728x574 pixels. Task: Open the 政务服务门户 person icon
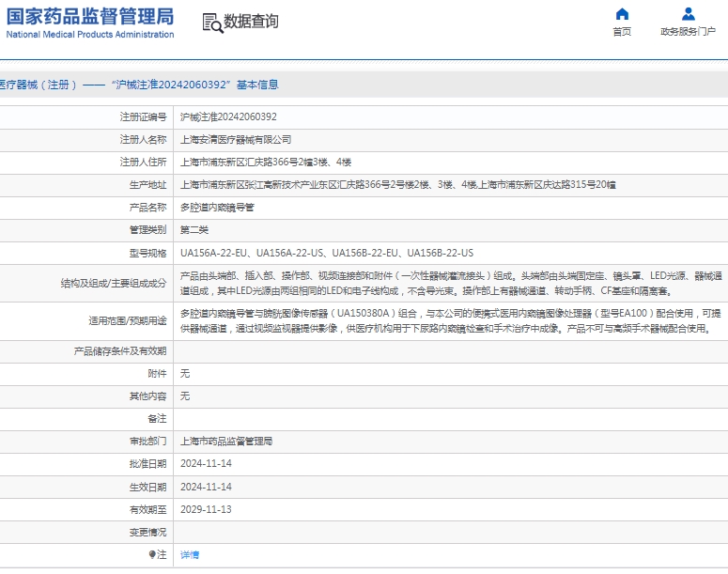(x=688, y=14)
